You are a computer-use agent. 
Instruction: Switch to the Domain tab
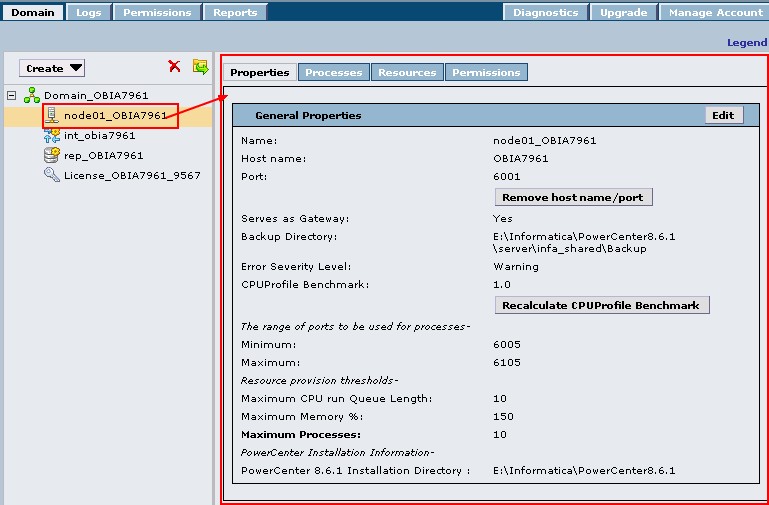point(33,12)
